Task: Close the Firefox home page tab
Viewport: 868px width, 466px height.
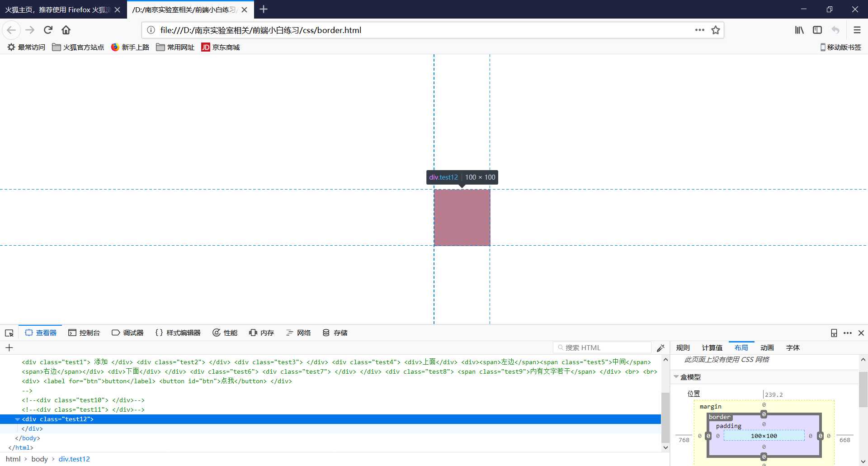Action: [117, 10]
